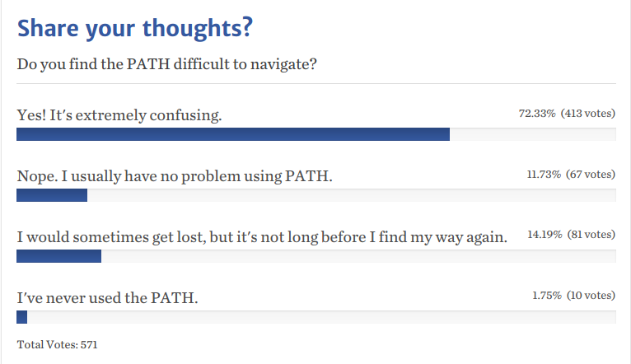Click the 72.33% result percentage
The height and width of the screenshot is (364, 631).
536,113
